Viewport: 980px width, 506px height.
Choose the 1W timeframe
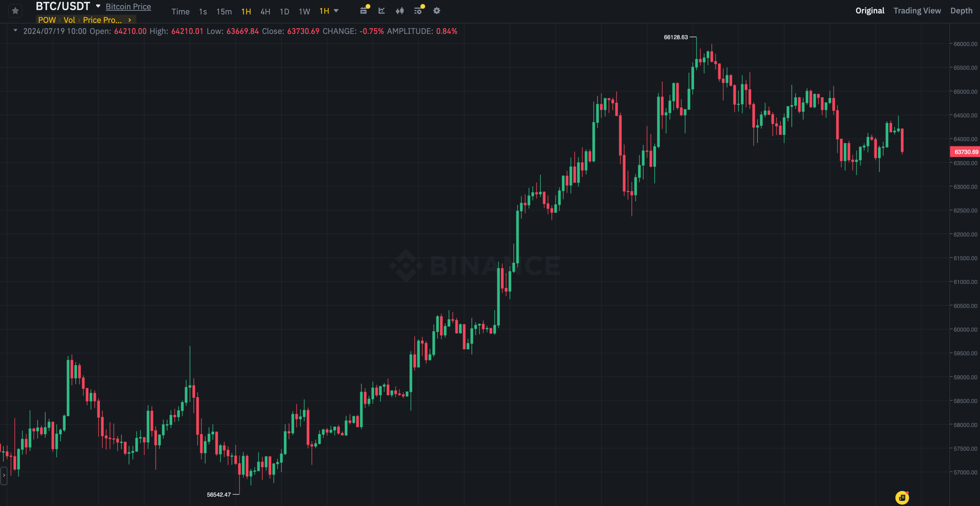[x=304, y=11]
